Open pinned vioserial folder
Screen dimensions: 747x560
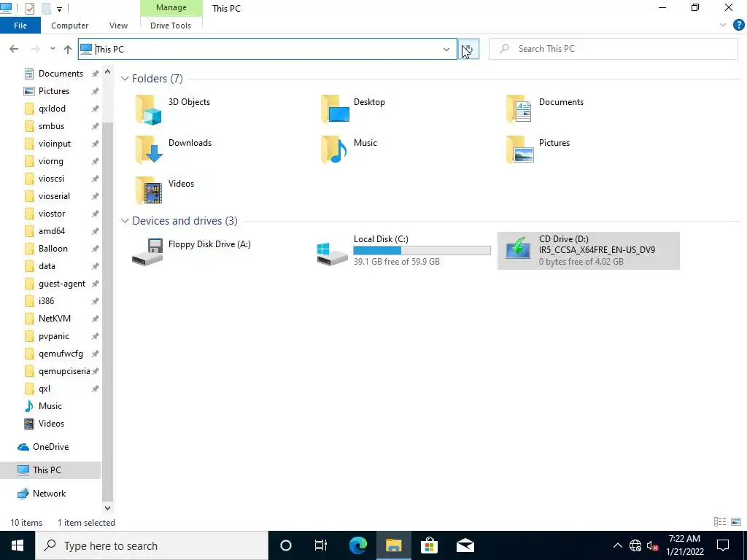pyautogui.click(x=54, y=196)
